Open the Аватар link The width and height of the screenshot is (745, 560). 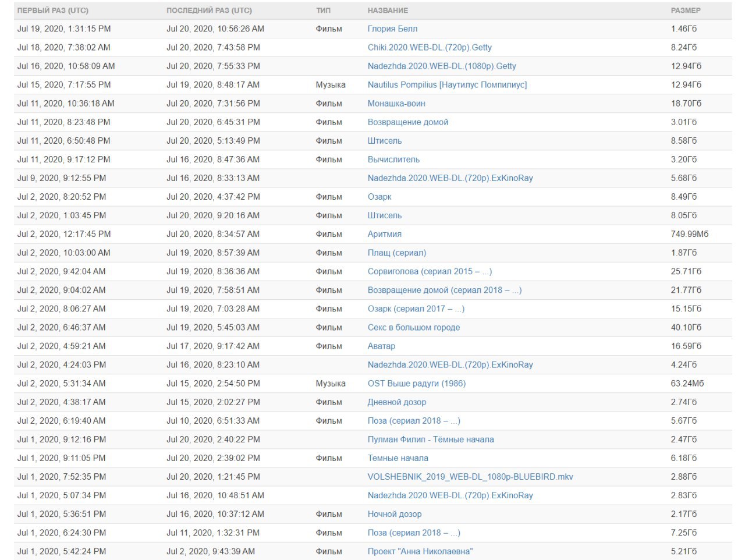coord(381,346)
